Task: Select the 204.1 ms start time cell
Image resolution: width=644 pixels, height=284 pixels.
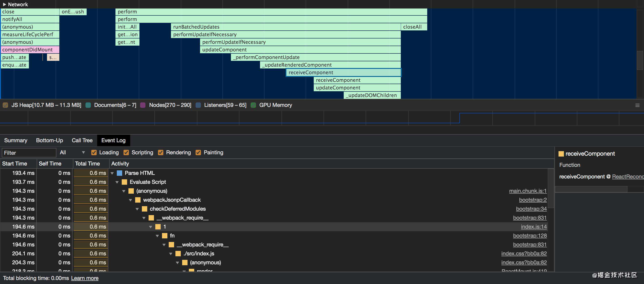Action: [x=19, y=254]
